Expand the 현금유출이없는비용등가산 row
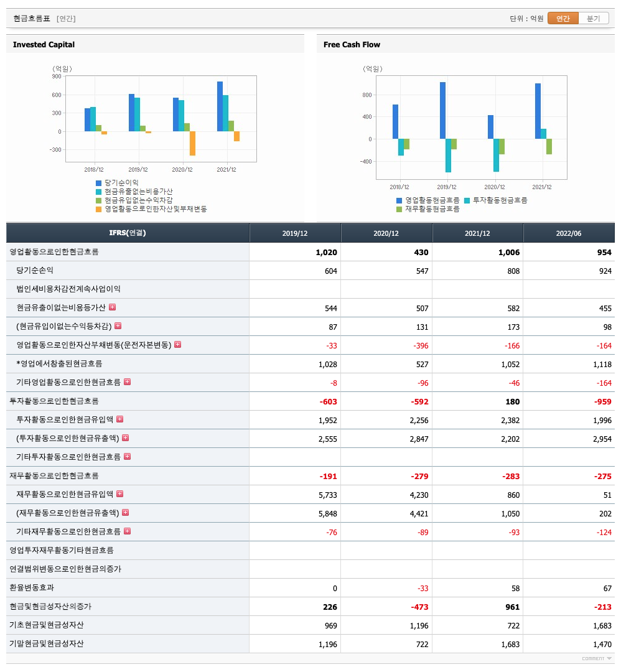 (x=112, y=307)
